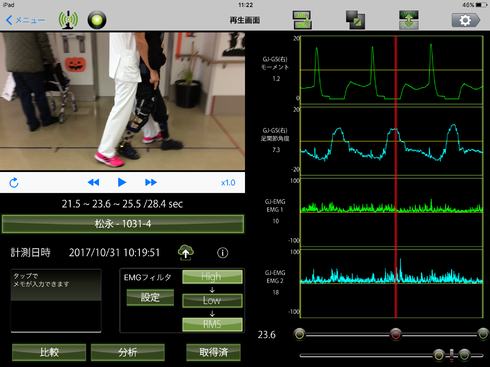Open the 分析 analysis view

click(127, 352)
